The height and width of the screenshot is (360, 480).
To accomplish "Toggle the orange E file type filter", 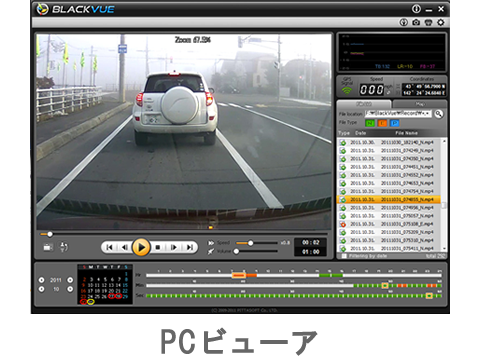I will coord(382,123).
